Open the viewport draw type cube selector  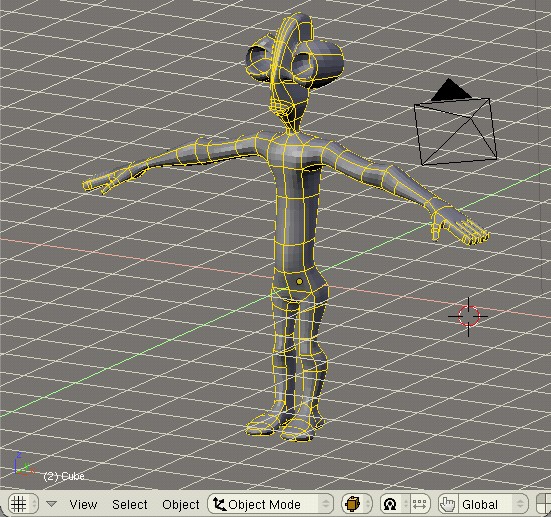[x=357, y=505]
